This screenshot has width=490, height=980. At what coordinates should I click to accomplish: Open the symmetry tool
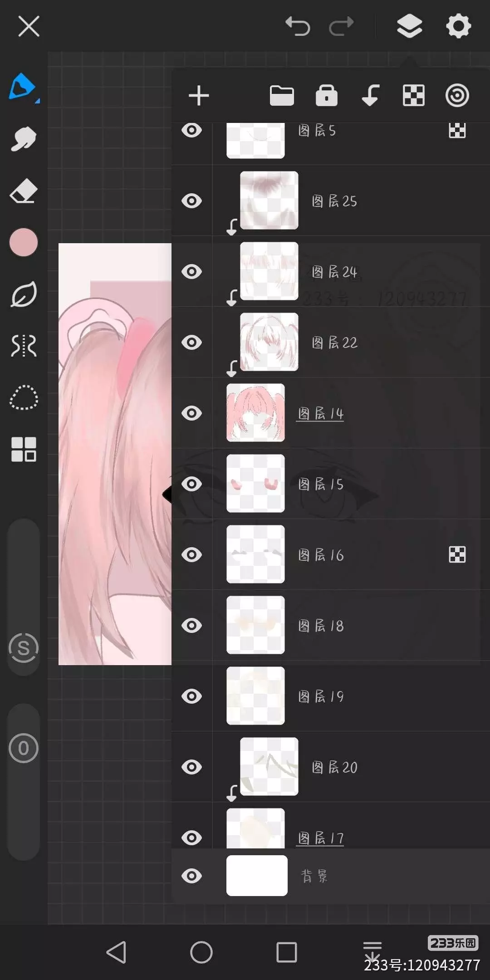coord(24,346)
